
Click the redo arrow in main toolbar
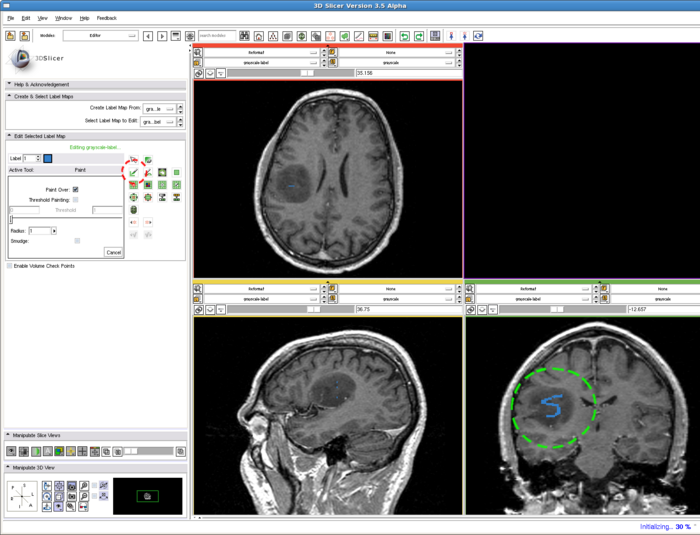419,36
